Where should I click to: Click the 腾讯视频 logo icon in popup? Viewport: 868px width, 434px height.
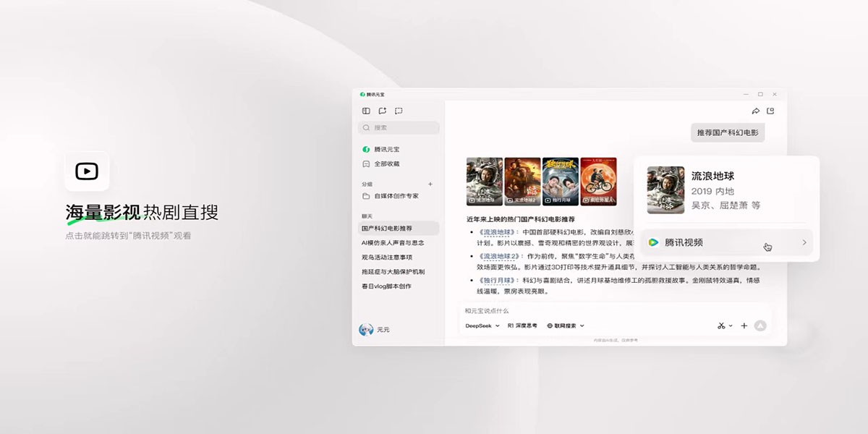653,242
